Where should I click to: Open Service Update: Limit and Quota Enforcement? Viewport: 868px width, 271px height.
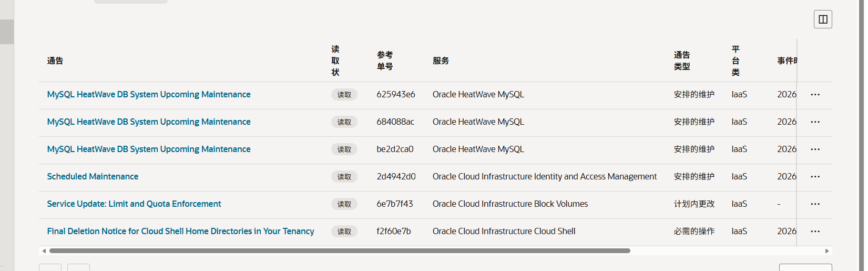134,204
